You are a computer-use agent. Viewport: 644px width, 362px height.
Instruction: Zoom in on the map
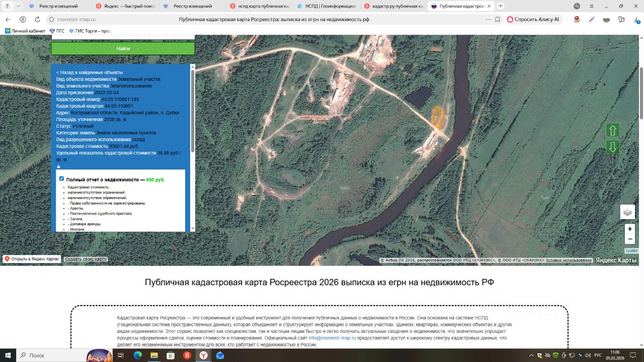[x=630, y=229]
